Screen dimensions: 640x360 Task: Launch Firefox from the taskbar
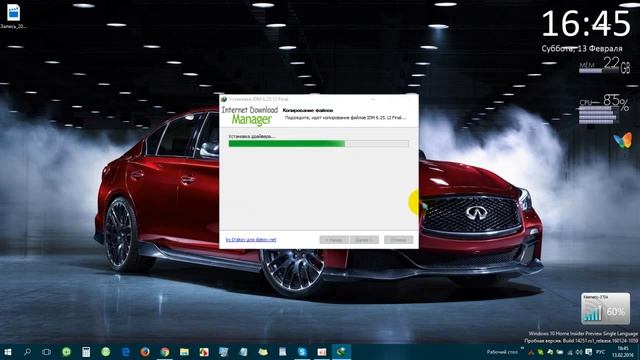[145, 352]
